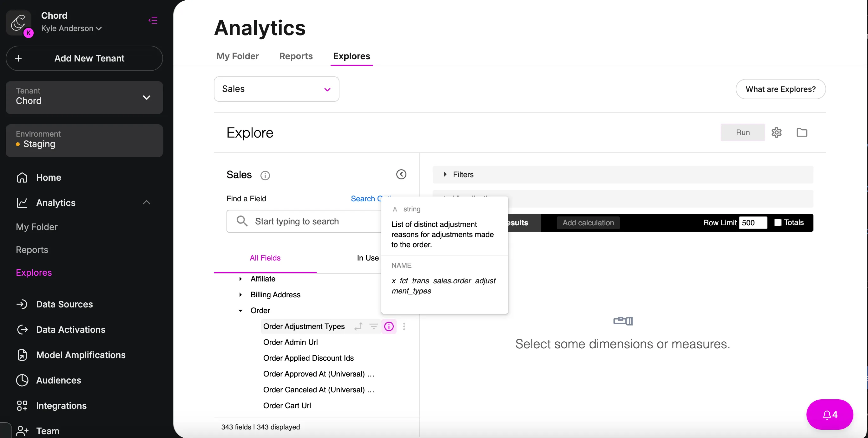Viewport: 868px width, 438px height.
Task: Click the Audiences sidebar label
Action: 59,380
